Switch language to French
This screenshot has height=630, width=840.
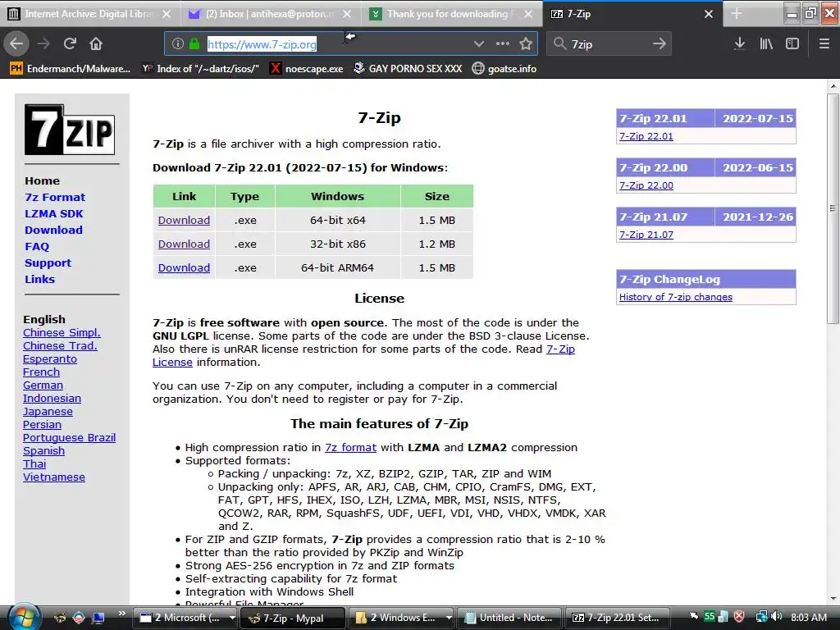(41, 372)
